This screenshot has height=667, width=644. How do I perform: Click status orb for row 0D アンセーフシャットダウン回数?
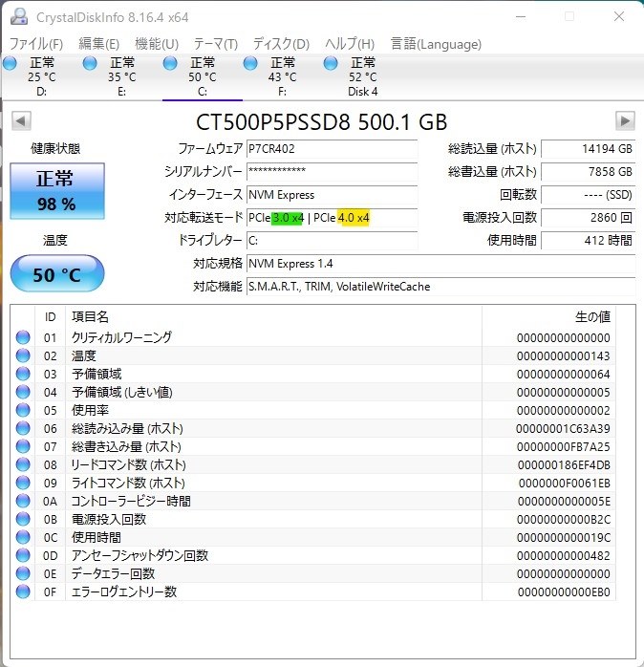click(23, 555)
